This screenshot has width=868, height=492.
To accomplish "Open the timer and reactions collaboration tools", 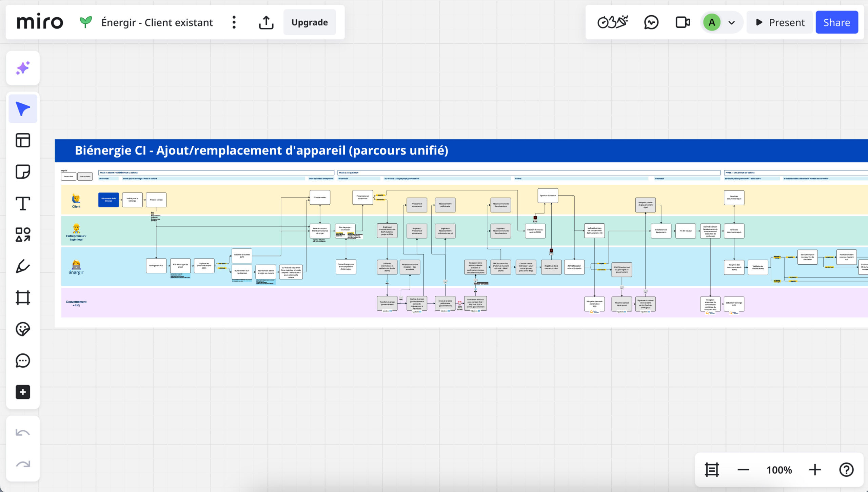I will point(612,22).
